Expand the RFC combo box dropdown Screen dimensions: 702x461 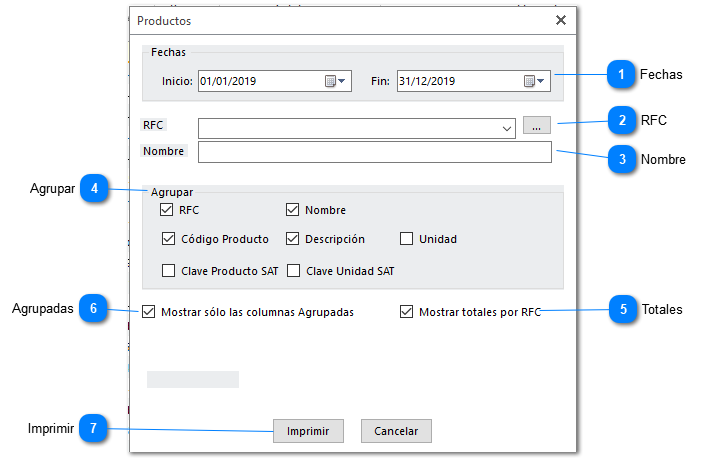click(x=506, y=129)
